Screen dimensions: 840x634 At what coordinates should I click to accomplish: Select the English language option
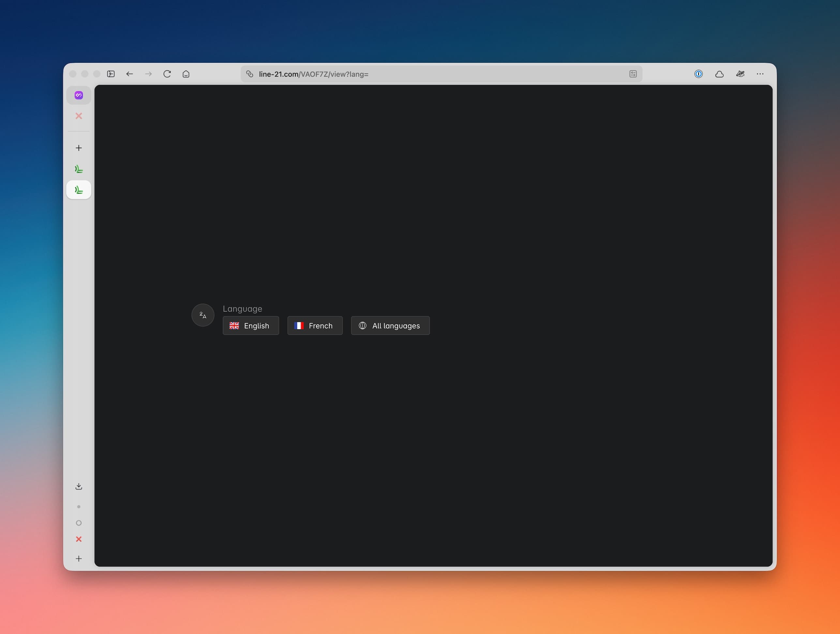(251, 325)
